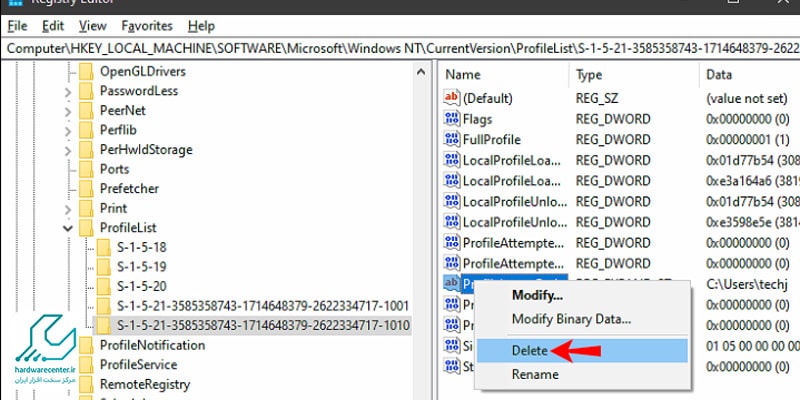This screenshot has height=400, width=800.
Task: Click folder icon of SID ending 1001
Action: 104,306
